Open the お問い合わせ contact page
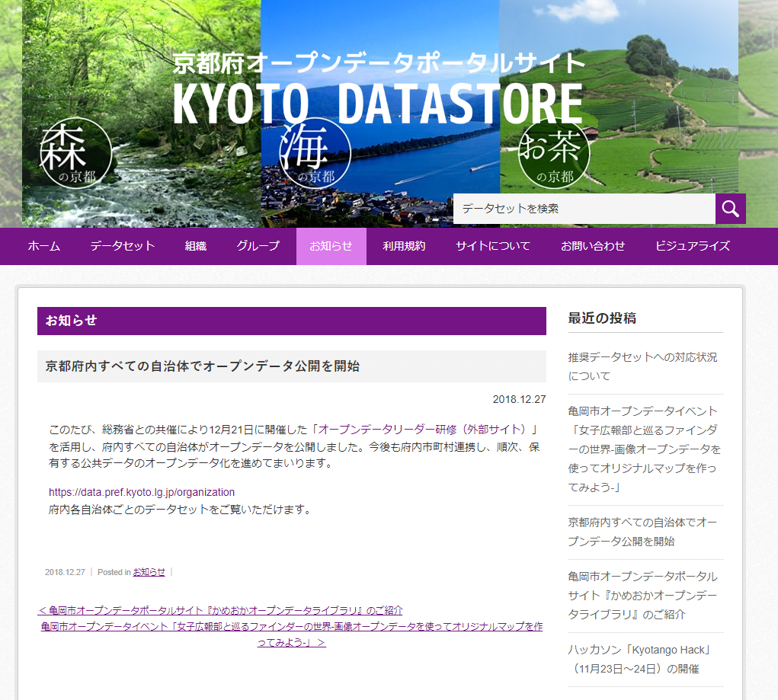This screenshot has height=700, width=778. [x=593, y=246]
